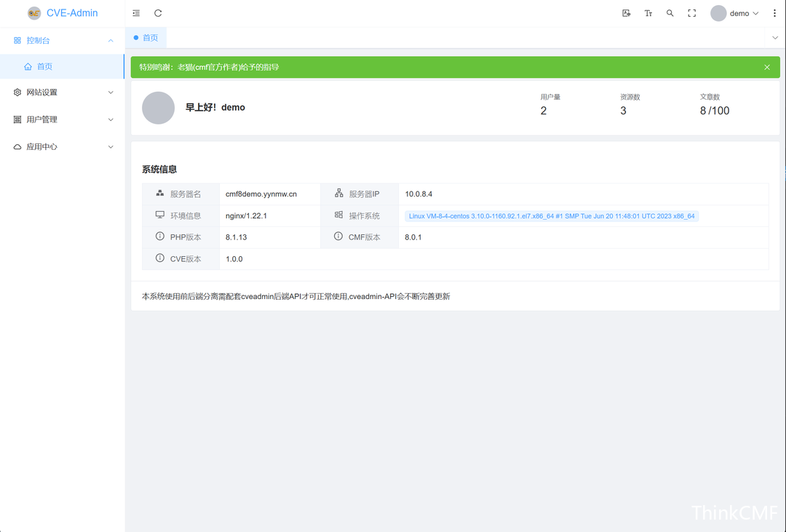The height and width of the screenshot is (532, 786).
Task: Open the tab options dropdown chevron
Action: pyautogui.click(x=775, y=37)
